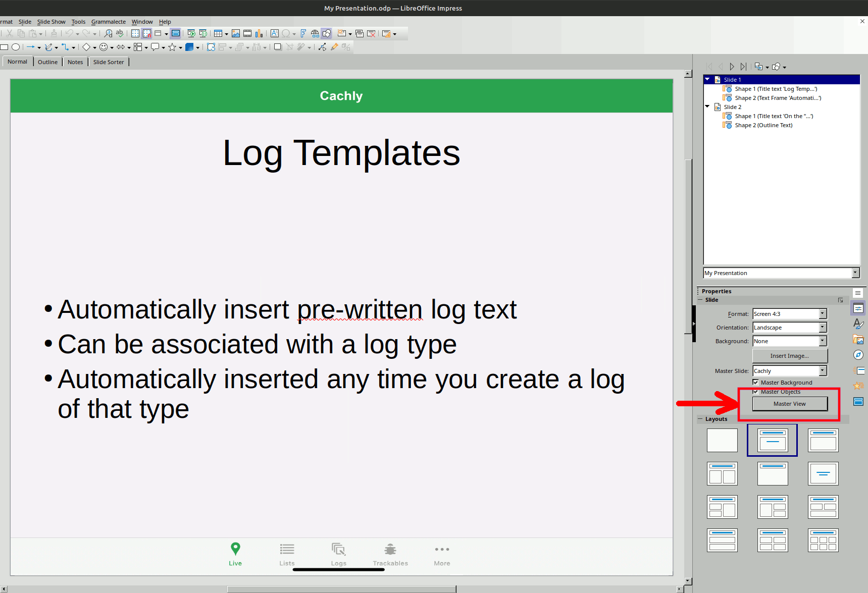Start slide show from first slide
This screenshot has height=593, width=868.
click(191, 33)
